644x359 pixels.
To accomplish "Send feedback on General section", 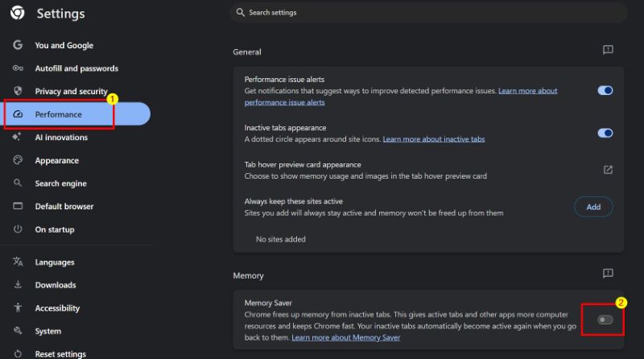I will [608, 51].
